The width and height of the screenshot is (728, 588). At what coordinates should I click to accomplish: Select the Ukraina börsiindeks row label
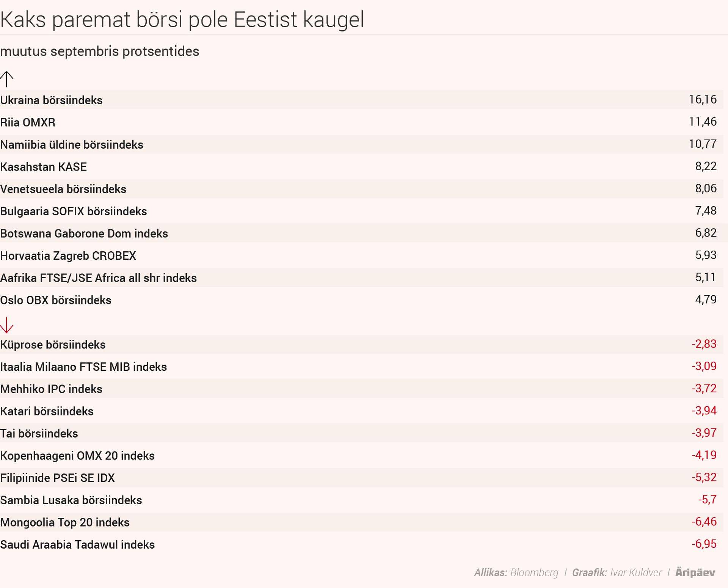tap(51, 100)
